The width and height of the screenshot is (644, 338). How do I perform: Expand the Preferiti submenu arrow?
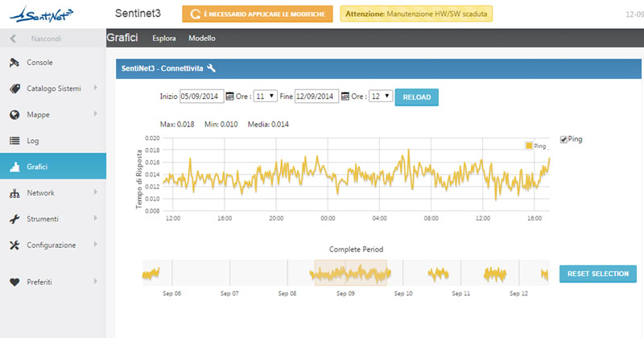95,282
